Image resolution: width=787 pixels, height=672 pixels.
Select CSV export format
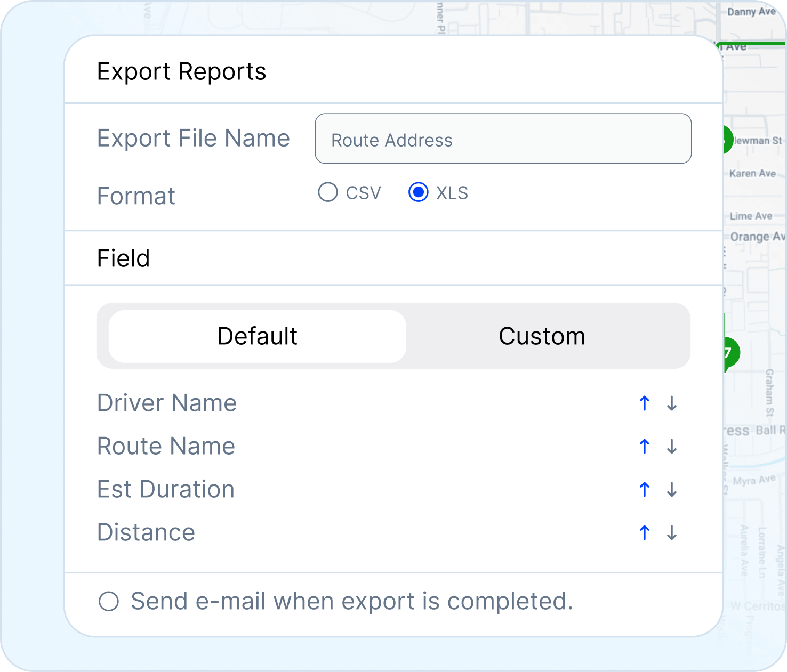coord(328,192)
